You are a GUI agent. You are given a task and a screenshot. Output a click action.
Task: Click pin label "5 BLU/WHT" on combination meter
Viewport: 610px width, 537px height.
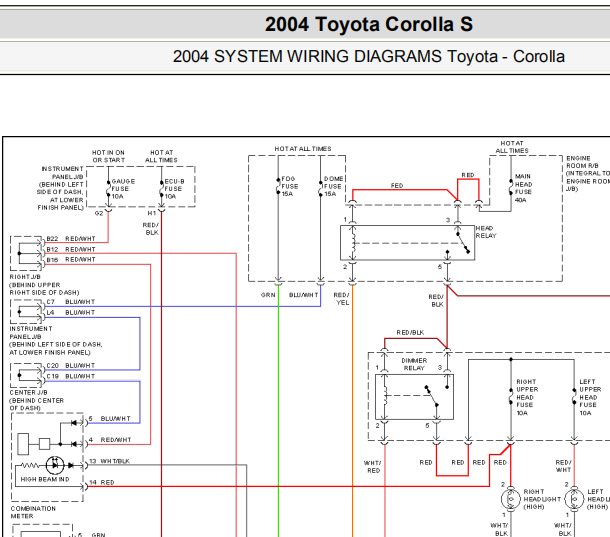pos(110,419)
